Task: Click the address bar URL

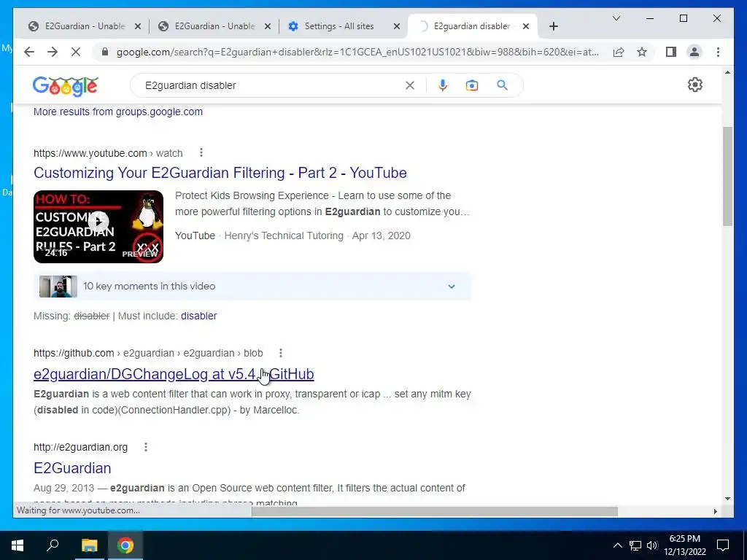Action: point(357,52)
